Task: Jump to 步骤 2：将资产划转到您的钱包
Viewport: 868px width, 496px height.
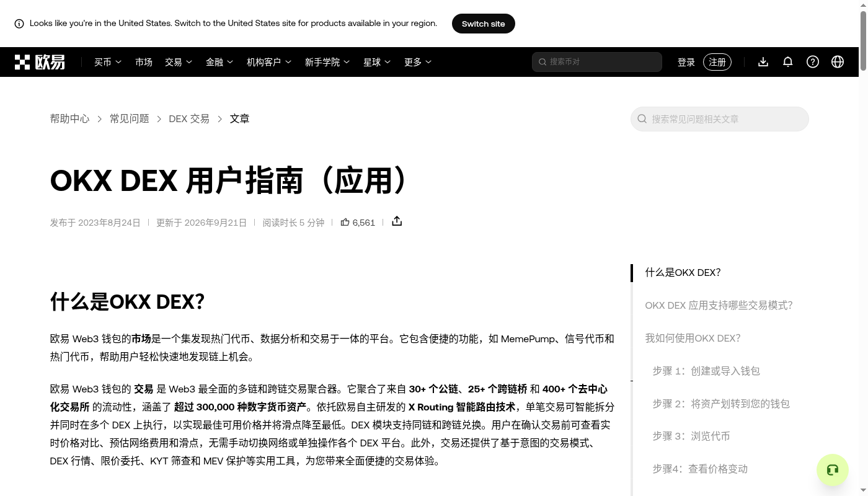Action: (x=721, y=404)
